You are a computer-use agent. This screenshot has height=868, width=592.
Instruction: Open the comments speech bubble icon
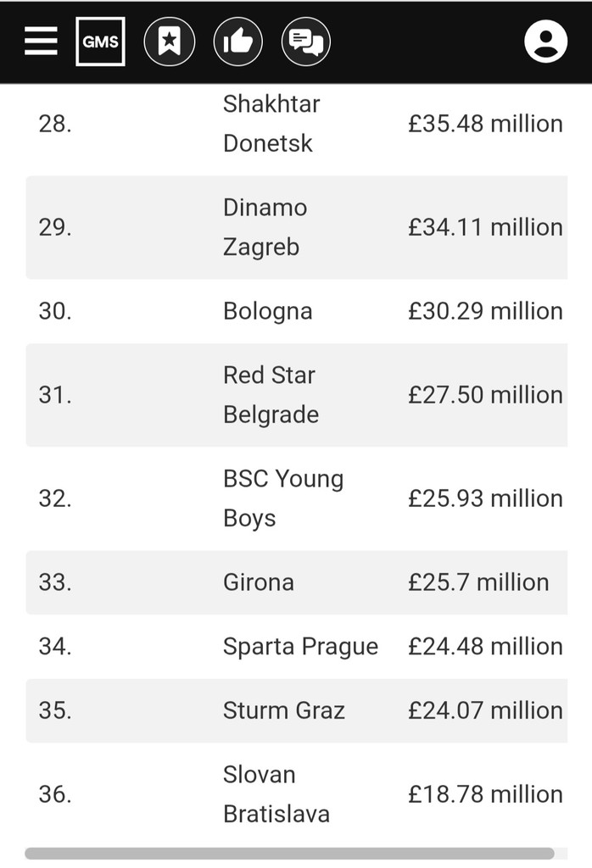pyautogui.click(x=306, y=42)
